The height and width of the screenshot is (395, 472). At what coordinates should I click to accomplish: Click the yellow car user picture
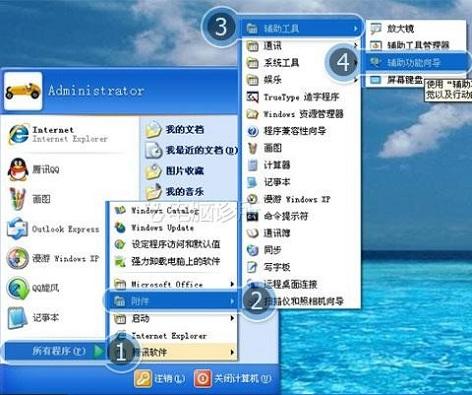pos(23,91)
